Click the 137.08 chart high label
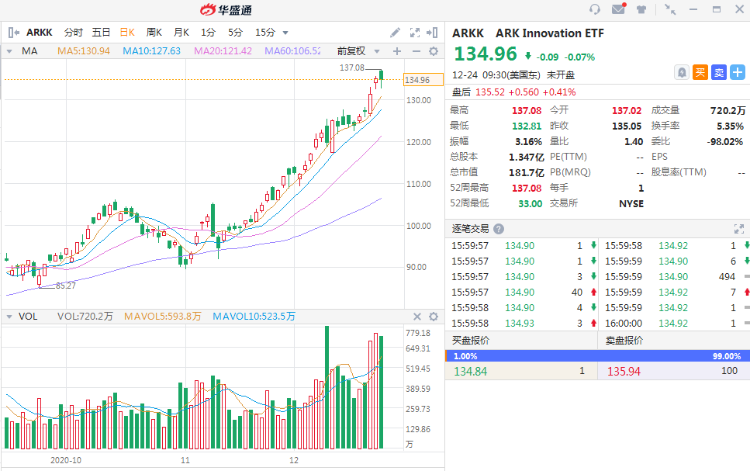Screen dimensions: 750x471 pos(352,68)
